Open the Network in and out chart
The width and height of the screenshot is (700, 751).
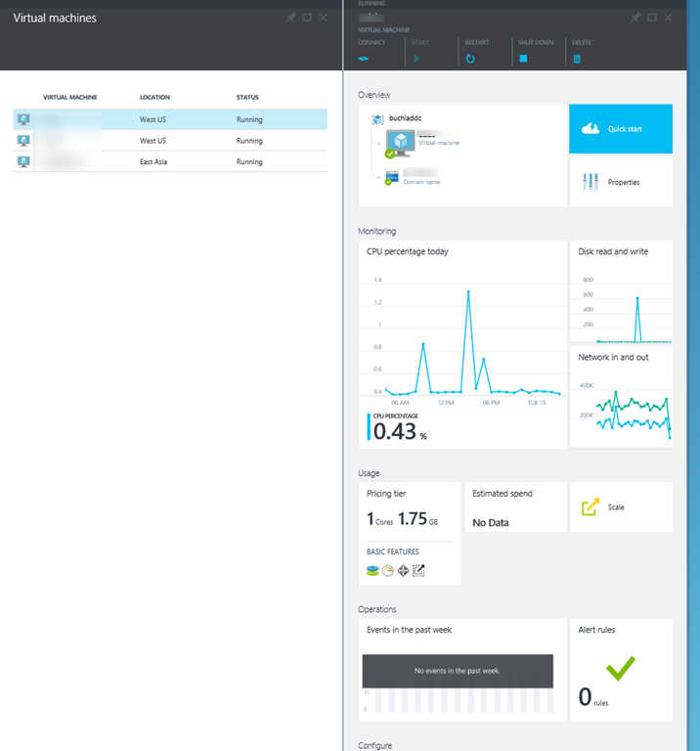click(x=621, y=397)
